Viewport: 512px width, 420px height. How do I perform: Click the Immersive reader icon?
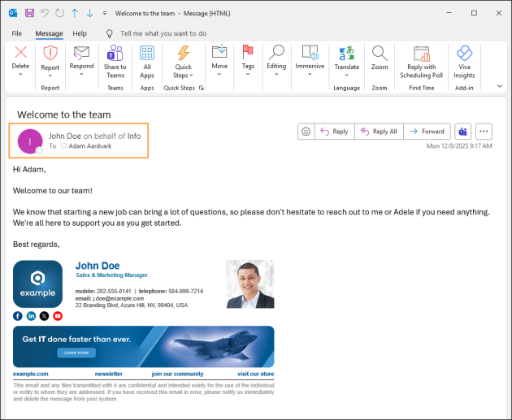310,52
